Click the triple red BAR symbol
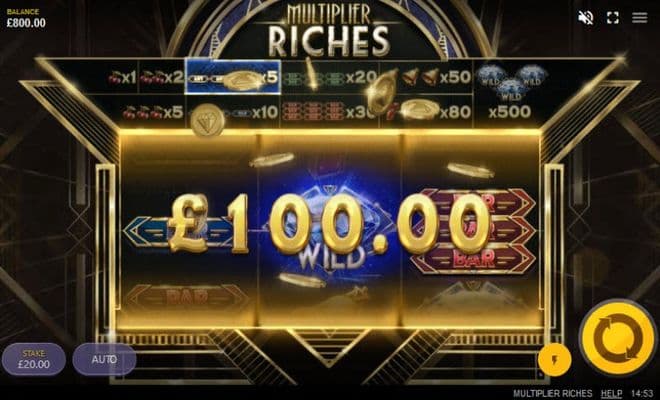This screenshot has width=660, height=400. point(474,230)
